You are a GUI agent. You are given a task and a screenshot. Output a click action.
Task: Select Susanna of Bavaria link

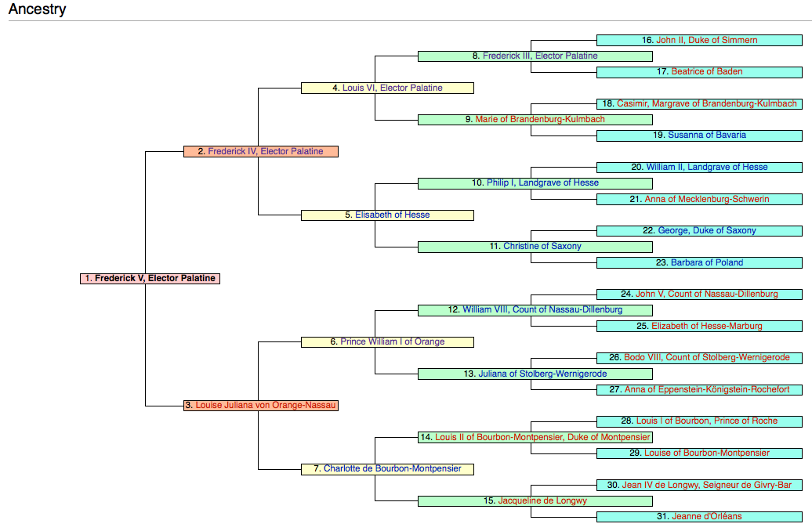point(706,135)
